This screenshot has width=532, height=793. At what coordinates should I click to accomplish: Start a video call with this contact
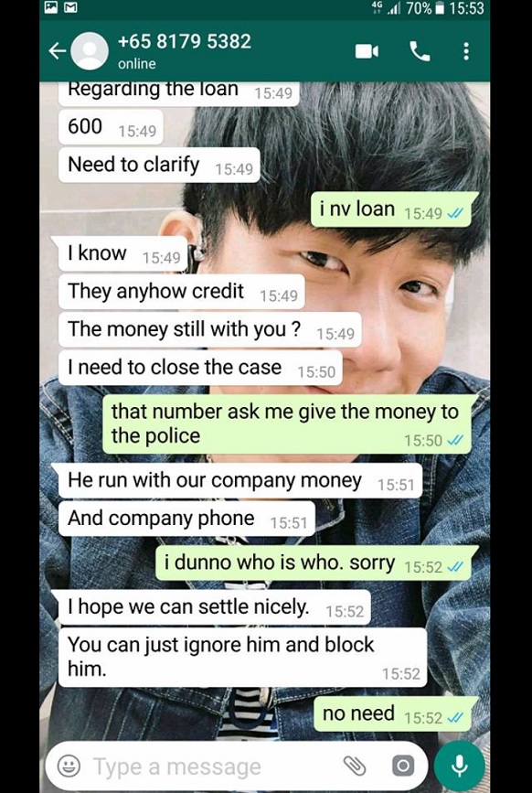[367, 51]
